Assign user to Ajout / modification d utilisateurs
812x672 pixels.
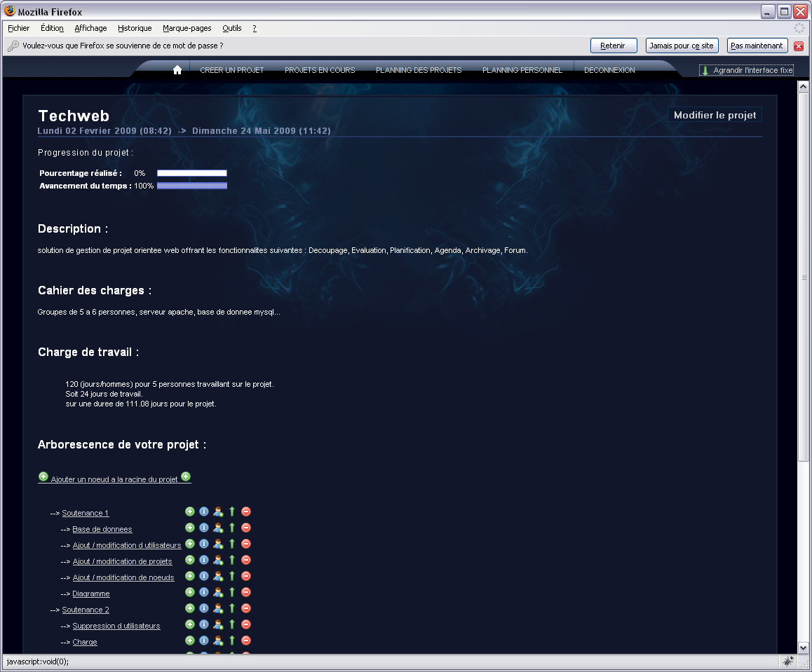(218, 544)
